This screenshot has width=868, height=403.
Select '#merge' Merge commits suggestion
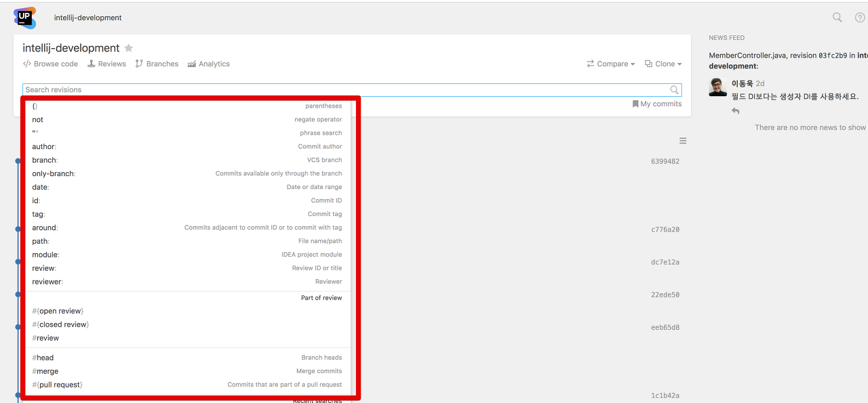[x=187, y=372]
